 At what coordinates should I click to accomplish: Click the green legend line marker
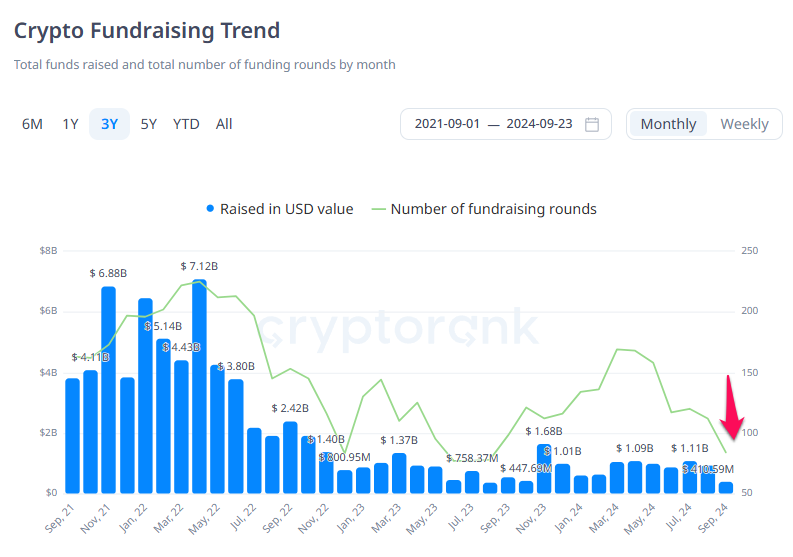click(x=378, y=209)
